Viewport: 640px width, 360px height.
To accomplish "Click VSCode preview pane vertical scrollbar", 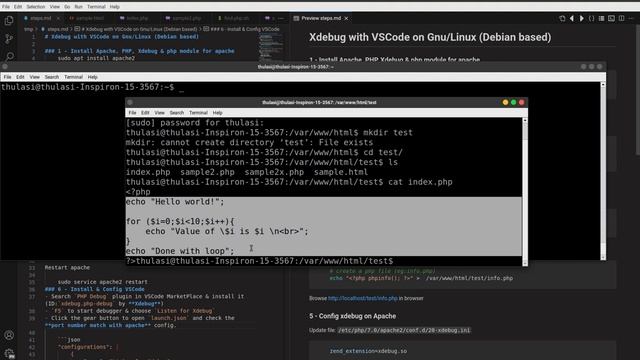I will point(637,90).
